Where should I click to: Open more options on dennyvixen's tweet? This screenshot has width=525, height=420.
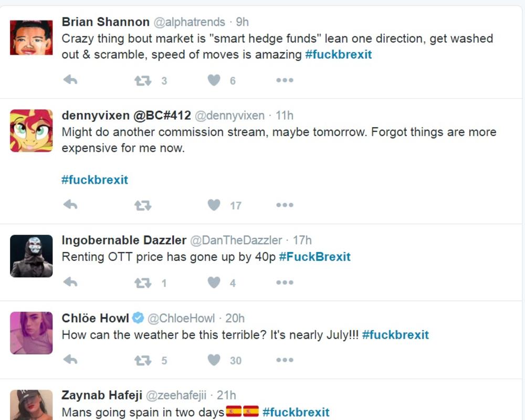click(285, 205)
